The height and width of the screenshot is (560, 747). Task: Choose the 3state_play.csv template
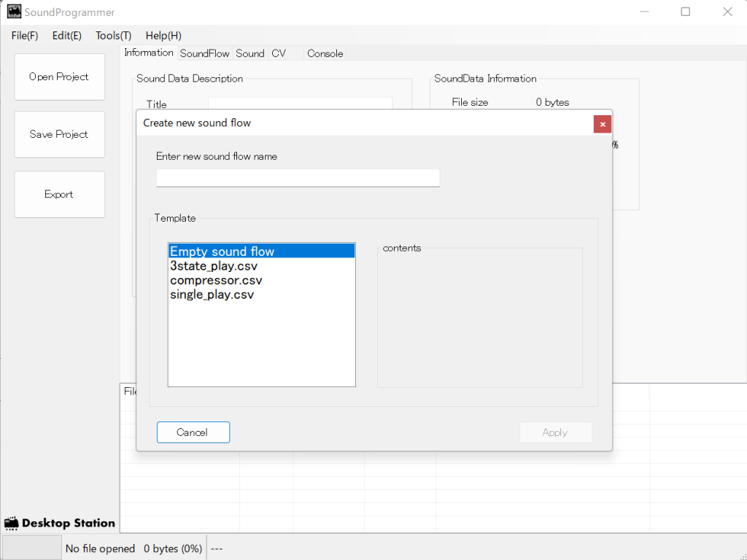(x=214, y=266)
